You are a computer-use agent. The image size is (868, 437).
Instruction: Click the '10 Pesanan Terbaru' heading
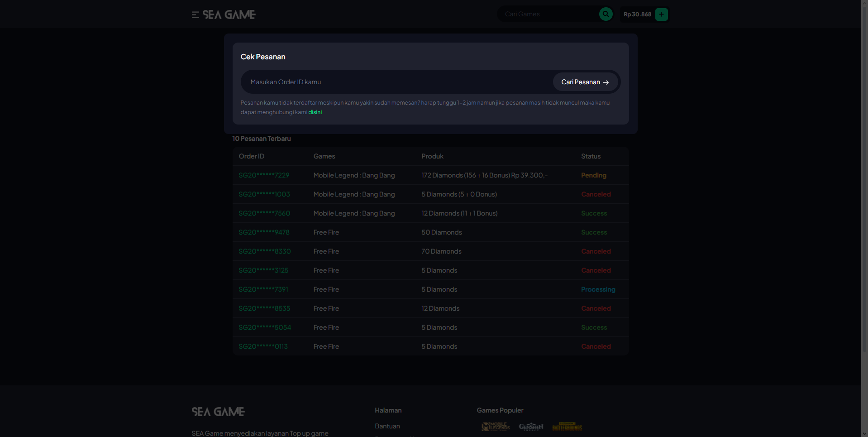pos(262,139)
